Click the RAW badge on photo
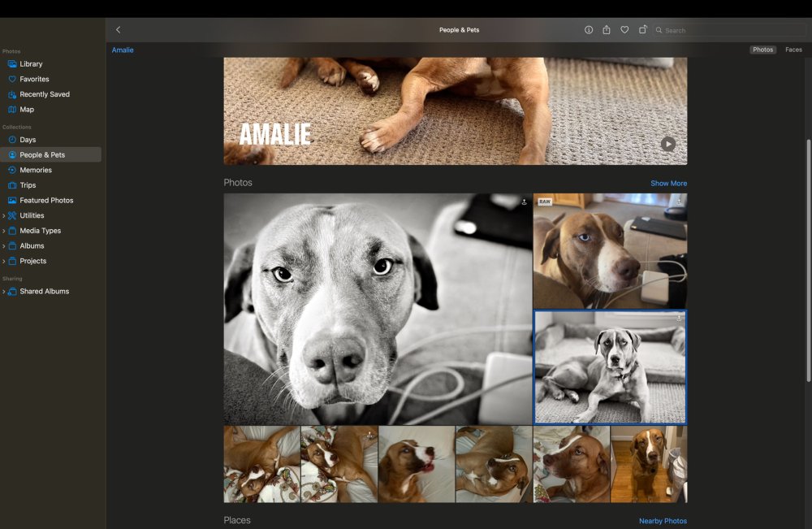The width and height of the screenshot is (812, 529). click(545, 202)
